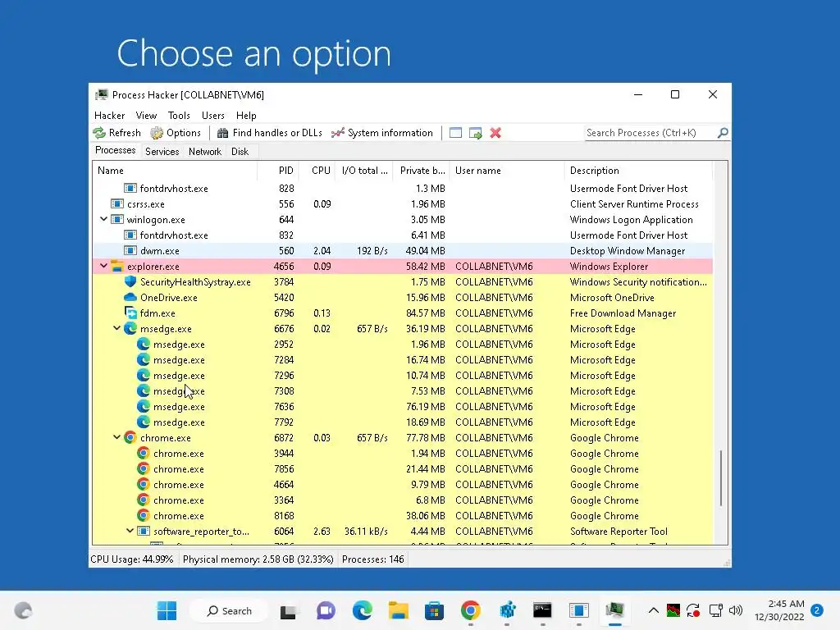Click Edge icon of PID 6676 row
The height and width of the screenshot is (630, 840).
pos(130,328)
